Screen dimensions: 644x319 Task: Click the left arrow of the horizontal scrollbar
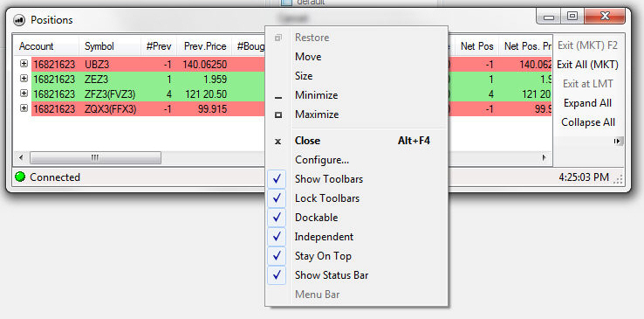21,157
